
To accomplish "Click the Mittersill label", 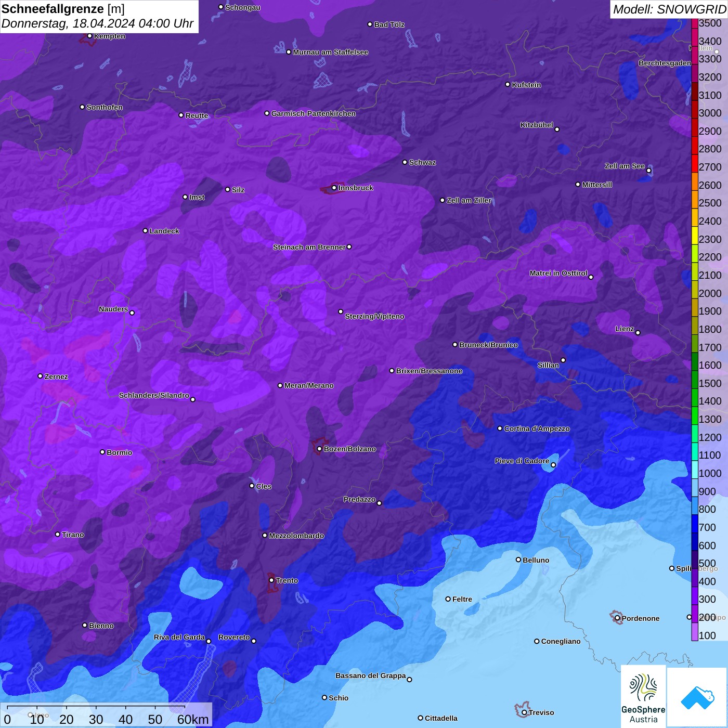I will [597, 185].
